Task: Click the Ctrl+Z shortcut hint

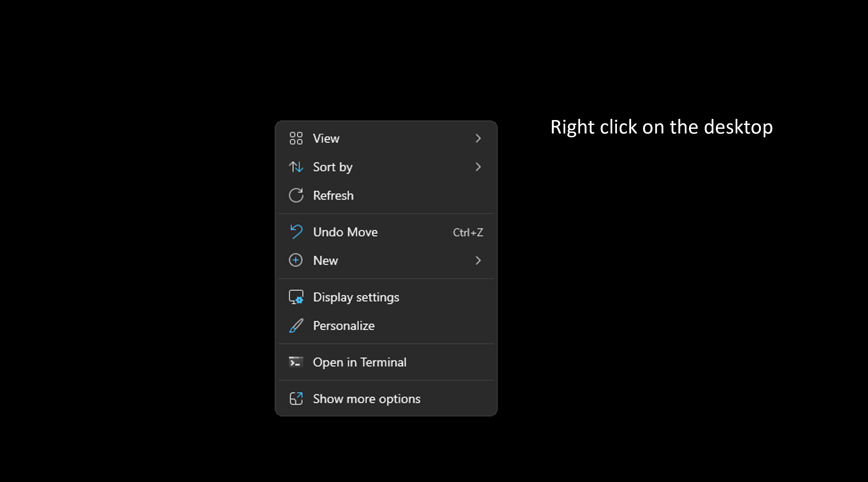Action: (x=468, y=233)
